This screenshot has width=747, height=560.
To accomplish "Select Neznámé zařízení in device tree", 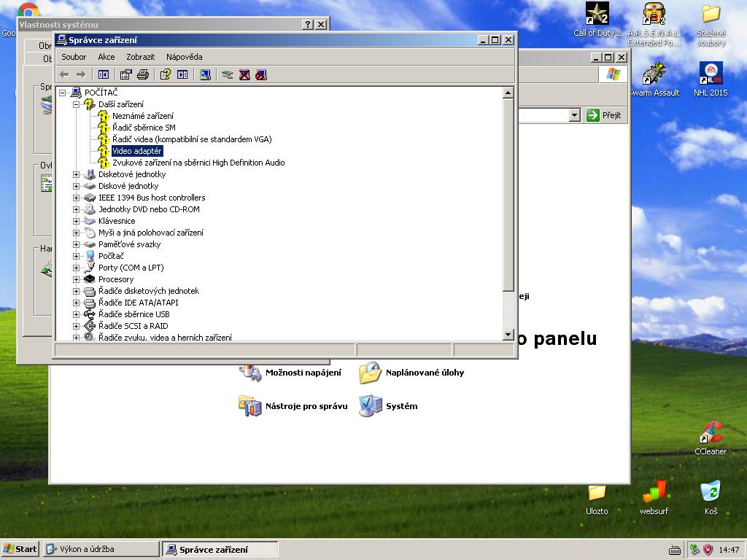I will click(142, 116).
